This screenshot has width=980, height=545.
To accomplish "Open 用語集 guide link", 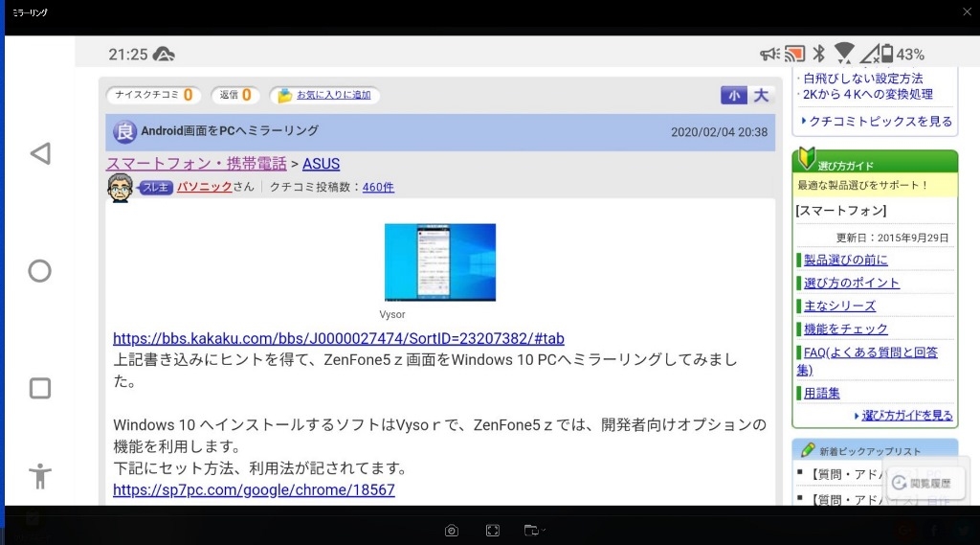I will (x=822, y=394).
